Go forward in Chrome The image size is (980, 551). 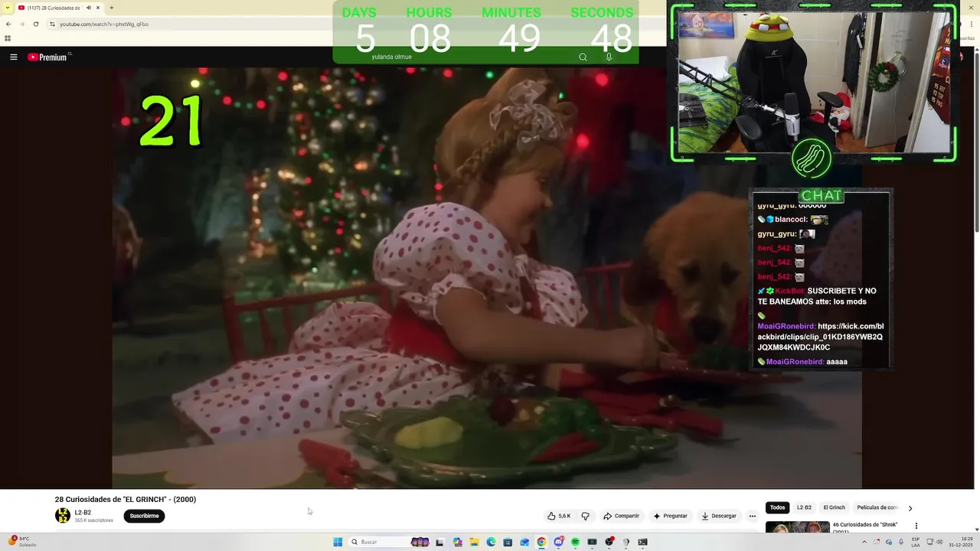(21, 24)
